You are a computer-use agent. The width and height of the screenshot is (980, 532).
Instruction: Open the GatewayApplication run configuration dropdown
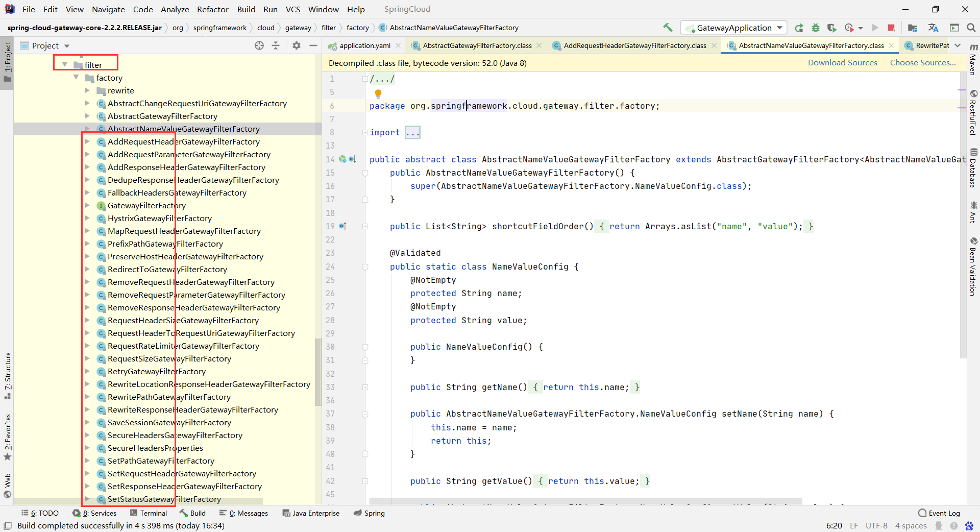pyautogui.click(x=734, y=28)
